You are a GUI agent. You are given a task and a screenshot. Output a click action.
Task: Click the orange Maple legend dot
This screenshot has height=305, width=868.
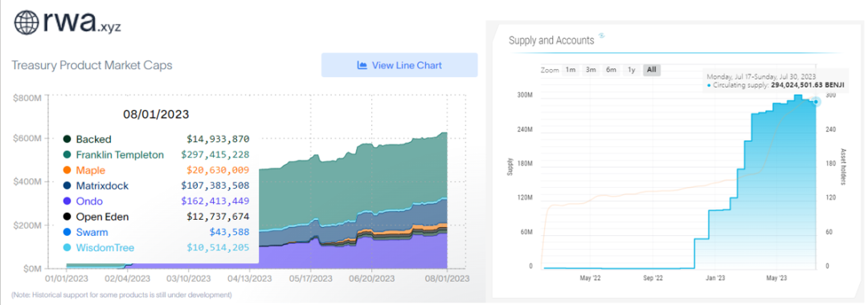point(67,170)
